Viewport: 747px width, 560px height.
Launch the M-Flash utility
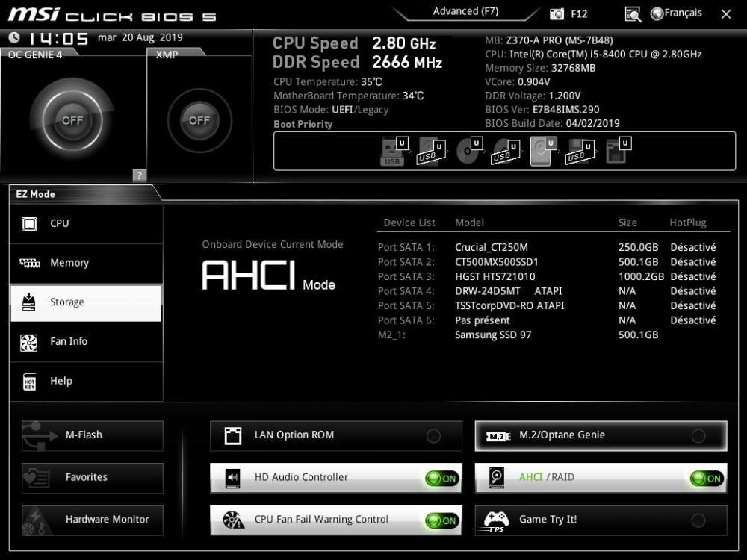coord(92,435)
